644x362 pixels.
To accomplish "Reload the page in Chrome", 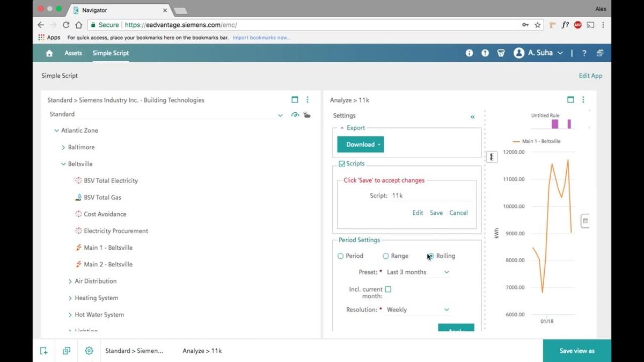I will tap(66, 25).
